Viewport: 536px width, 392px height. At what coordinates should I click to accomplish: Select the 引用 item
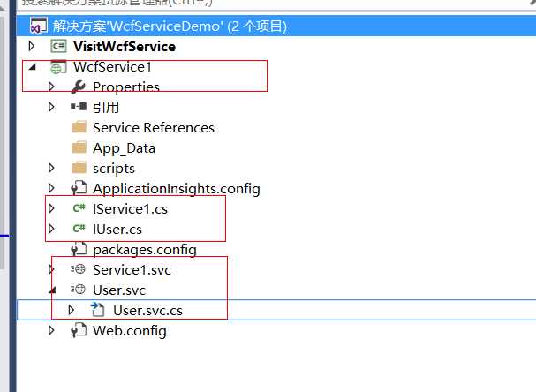point(106,107)
